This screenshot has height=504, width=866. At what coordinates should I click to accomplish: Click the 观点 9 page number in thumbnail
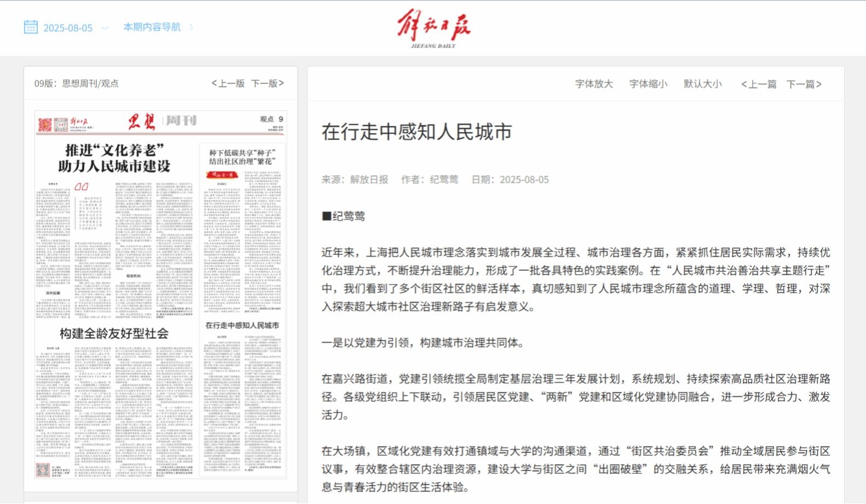272,119
